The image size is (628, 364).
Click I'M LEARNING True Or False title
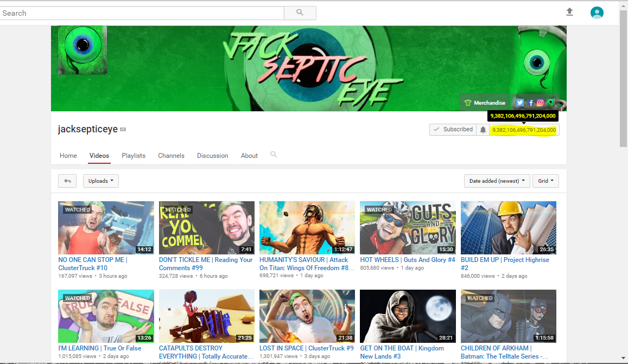100,348
